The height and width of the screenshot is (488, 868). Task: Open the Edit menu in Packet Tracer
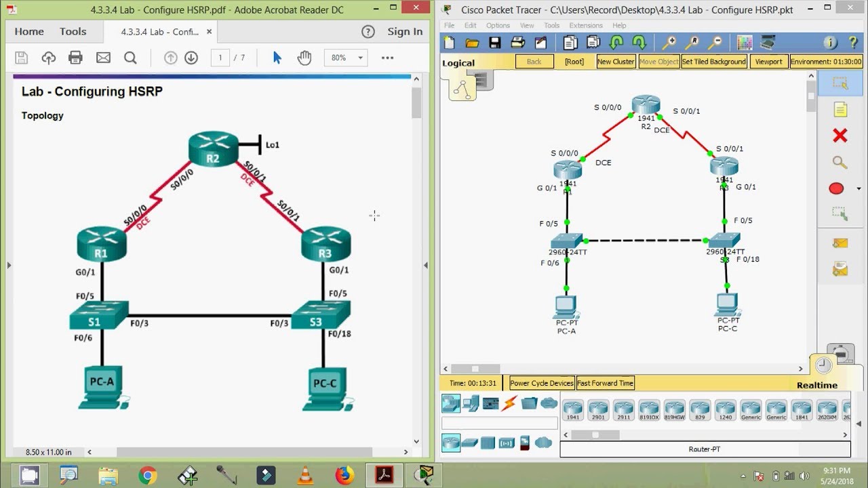point(471,26)
